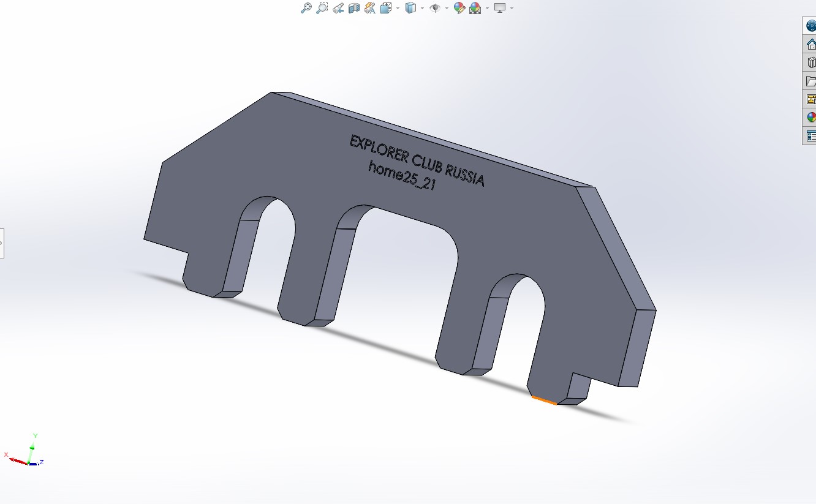Image resolution: width=816 pixels, height=504 pixels.
Task: Click the home25_21 engraved text
Action: point(402,176)
